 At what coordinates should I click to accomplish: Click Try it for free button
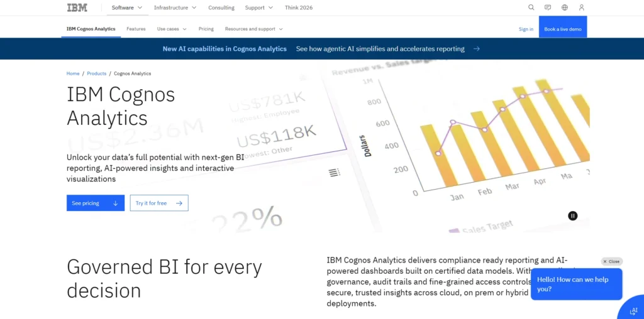point(159,203)
